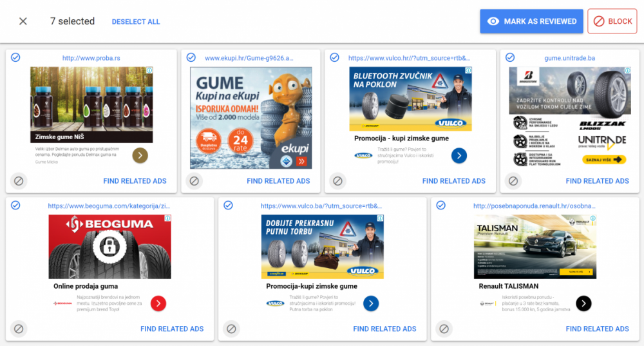
Task: Click the blue arrow in putnu torbu ad
Action: tap(371, 303)
